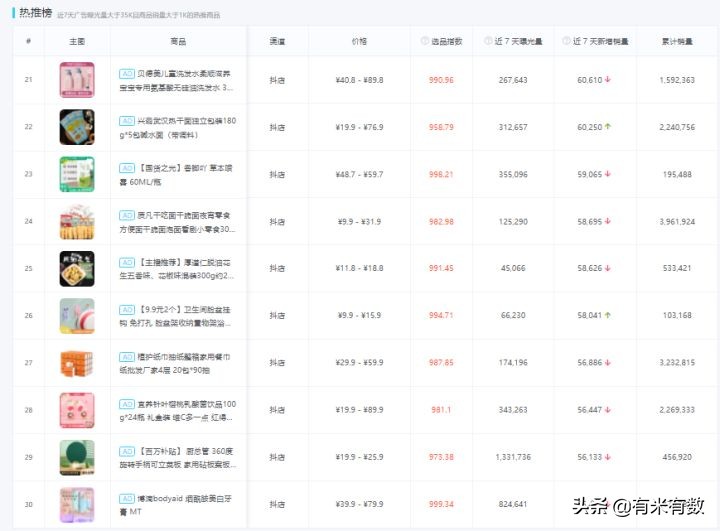Open the row 25 peanuts product thumbnail

click(77, 269)
